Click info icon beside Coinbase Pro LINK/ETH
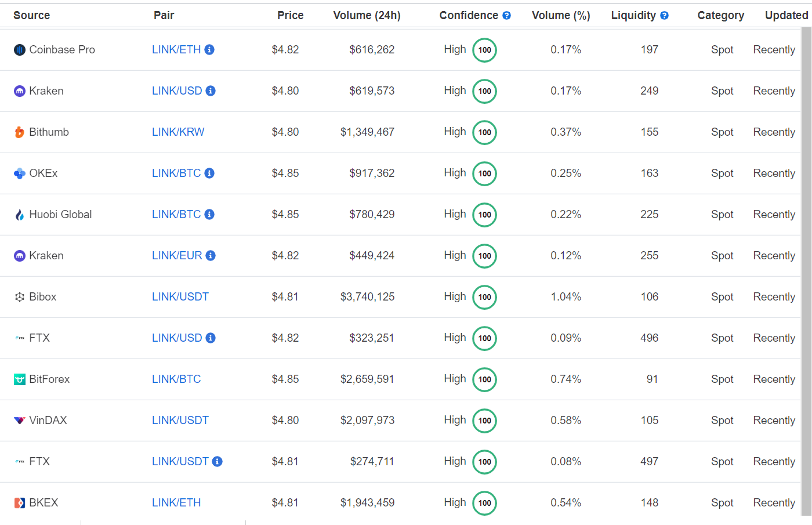The width and height of the screenshot is (812, 525). 209,50
